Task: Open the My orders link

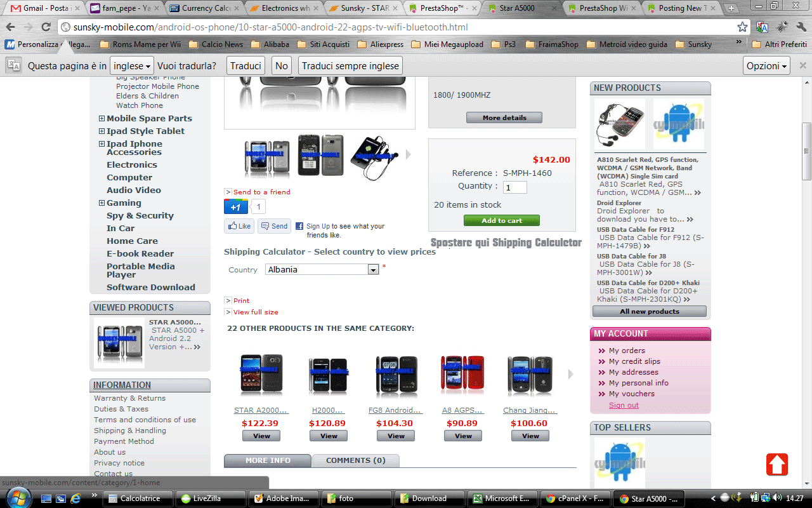Action: click(627, 351)
